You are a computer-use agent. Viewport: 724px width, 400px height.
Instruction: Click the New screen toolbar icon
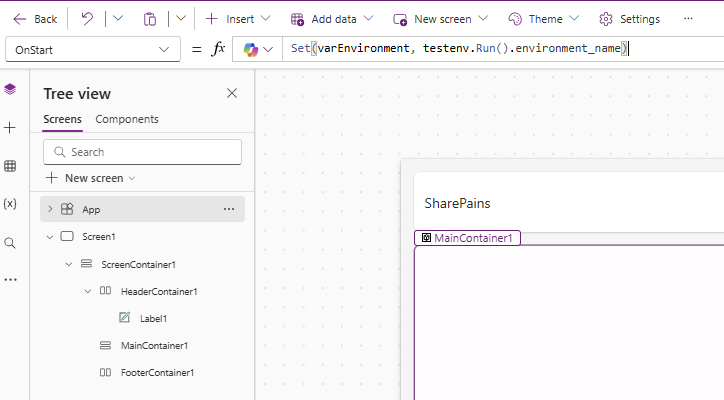click(400, 19)
